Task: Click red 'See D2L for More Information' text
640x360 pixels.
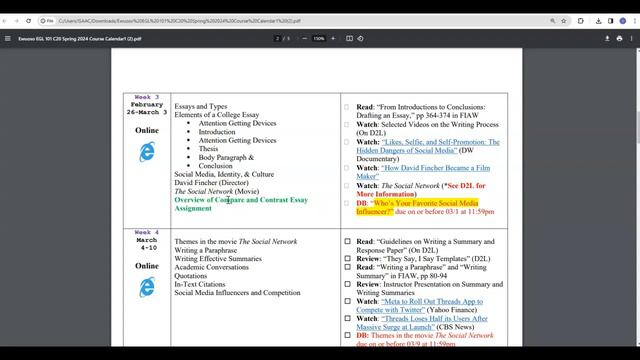Action: (421, 190)
